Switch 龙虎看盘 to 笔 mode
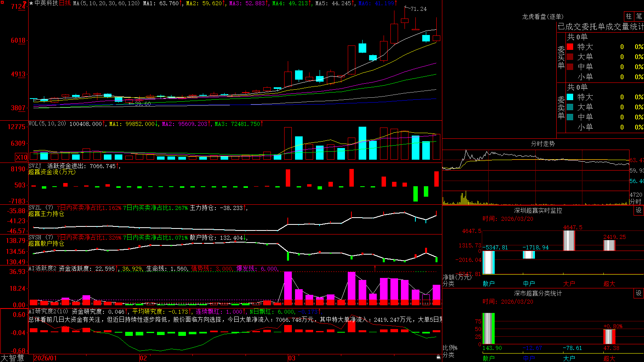 pos(639,16)
